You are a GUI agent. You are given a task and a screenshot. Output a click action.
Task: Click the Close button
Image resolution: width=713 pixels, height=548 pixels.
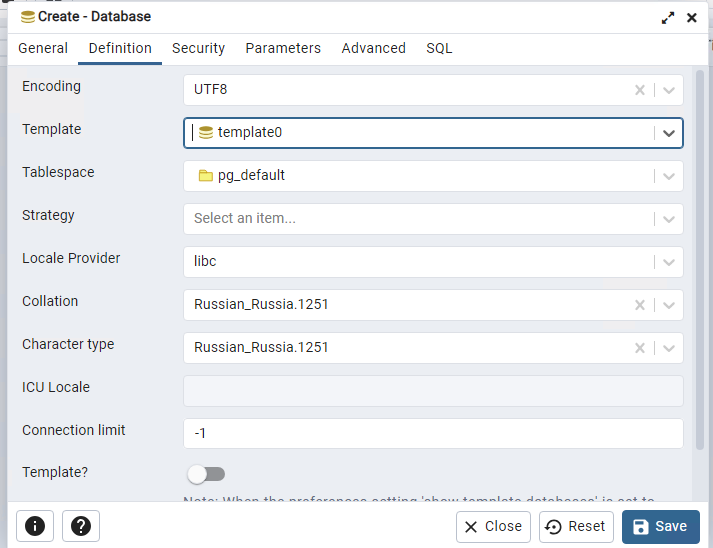[493, 527]
